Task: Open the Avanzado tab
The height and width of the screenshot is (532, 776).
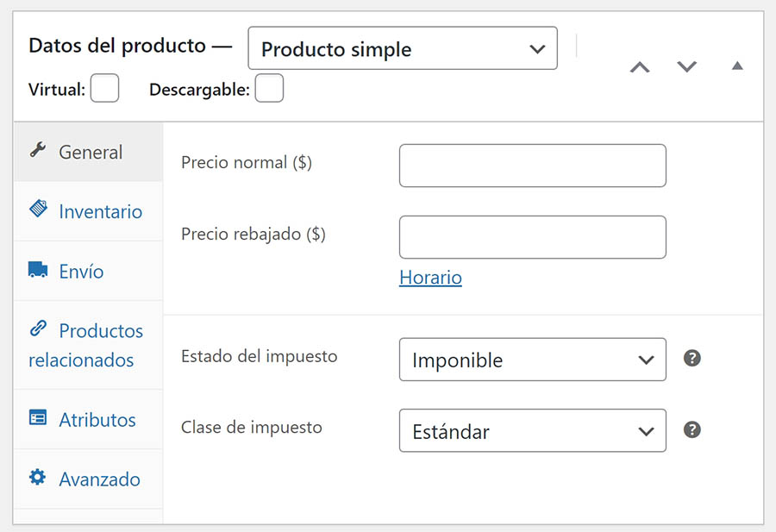Action: click(x=99, y=479)
